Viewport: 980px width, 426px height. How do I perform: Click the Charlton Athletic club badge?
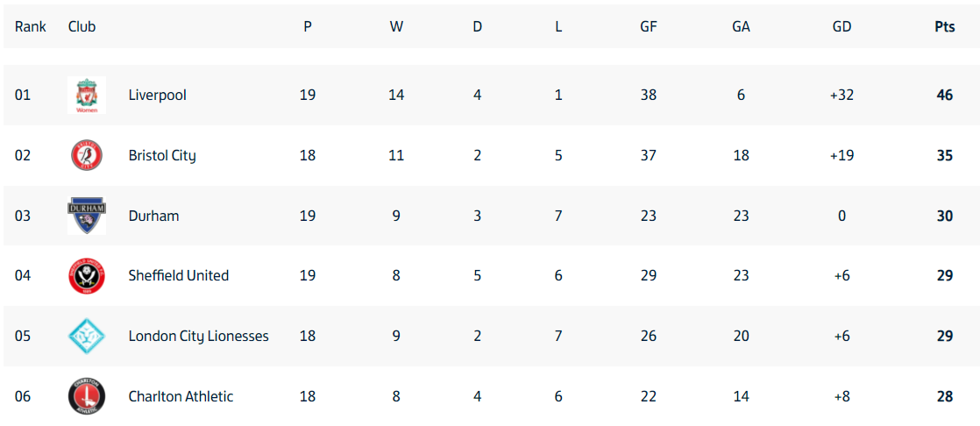pyautogui.click(x=87, y=396)
